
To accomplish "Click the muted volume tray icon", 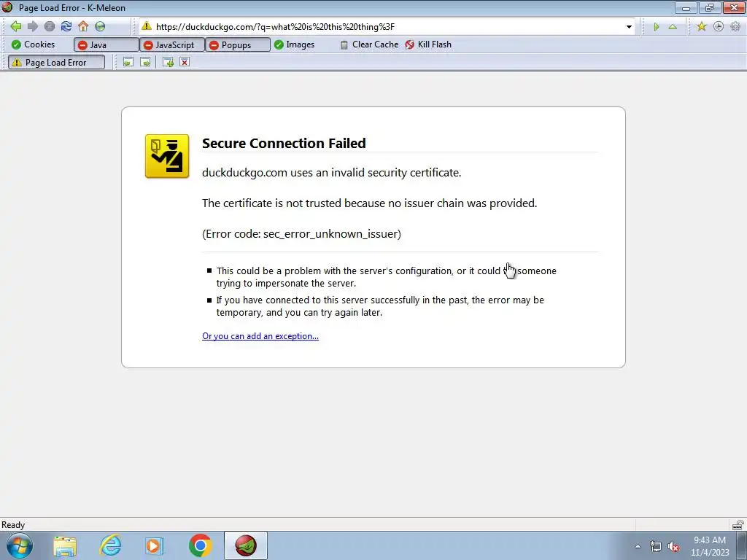I will pyautogui.click(x=673, y=547).
